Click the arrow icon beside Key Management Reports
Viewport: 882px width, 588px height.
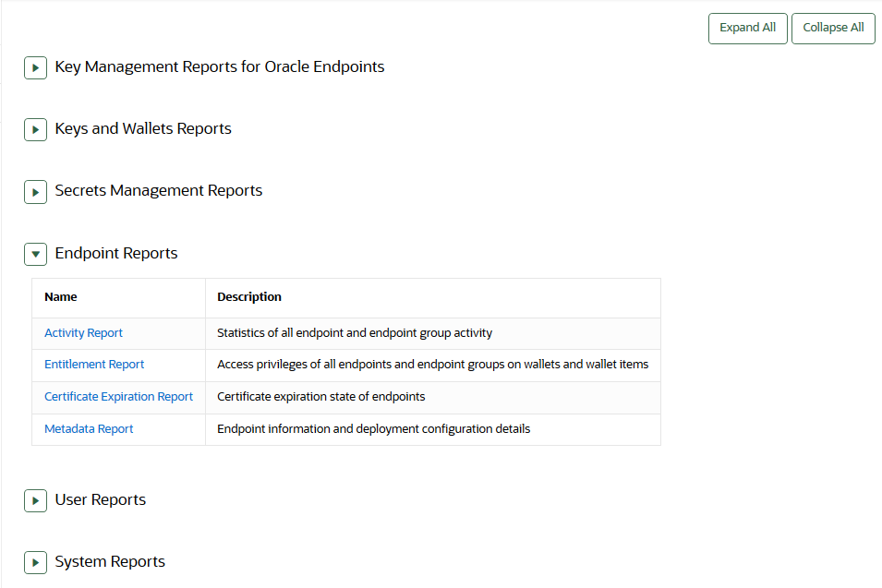click(35, 67)
